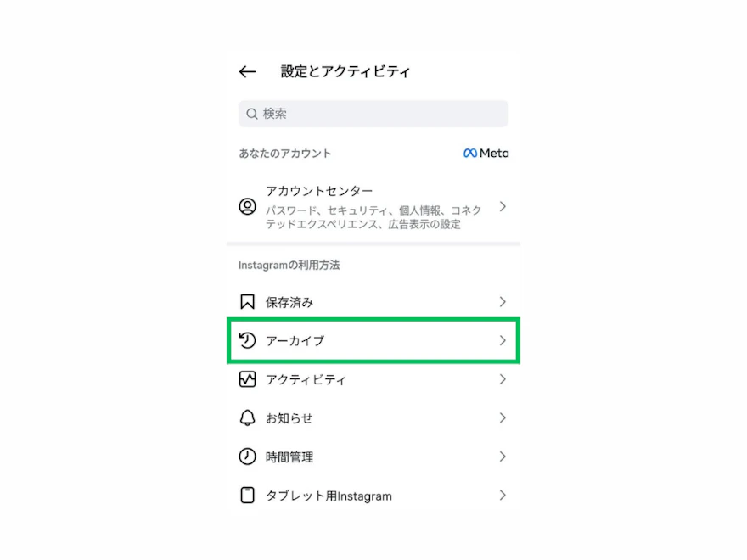The image size is (747, 560).
Task: Click the Meta logo
Action: (486, 154)
